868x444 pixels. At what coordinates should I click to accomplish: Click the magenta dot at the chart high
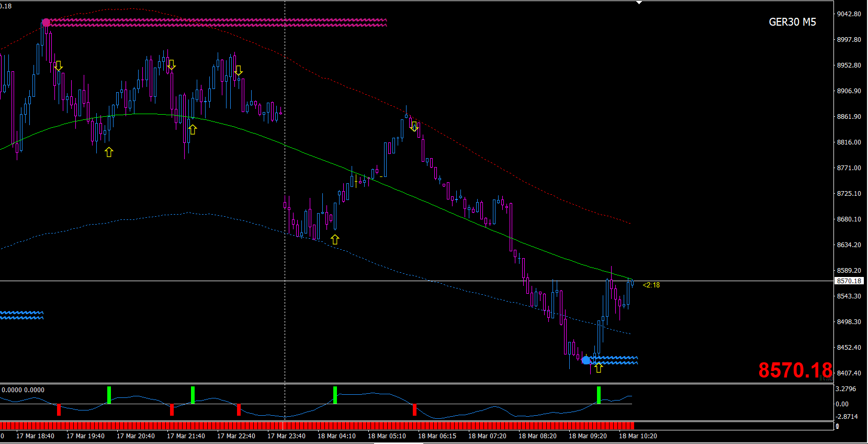point(46,23)
